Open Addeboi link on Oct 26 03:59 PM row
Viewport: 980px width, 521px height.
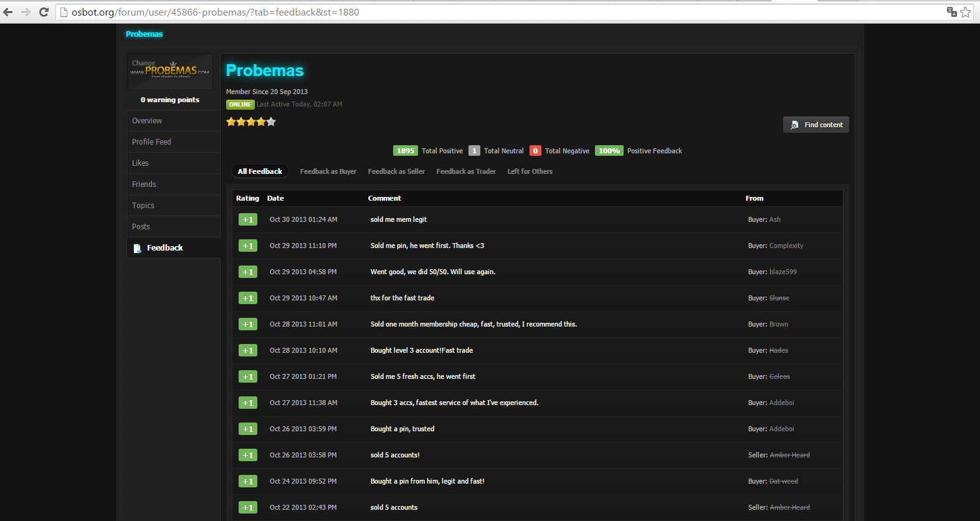[x=782, y=429]
